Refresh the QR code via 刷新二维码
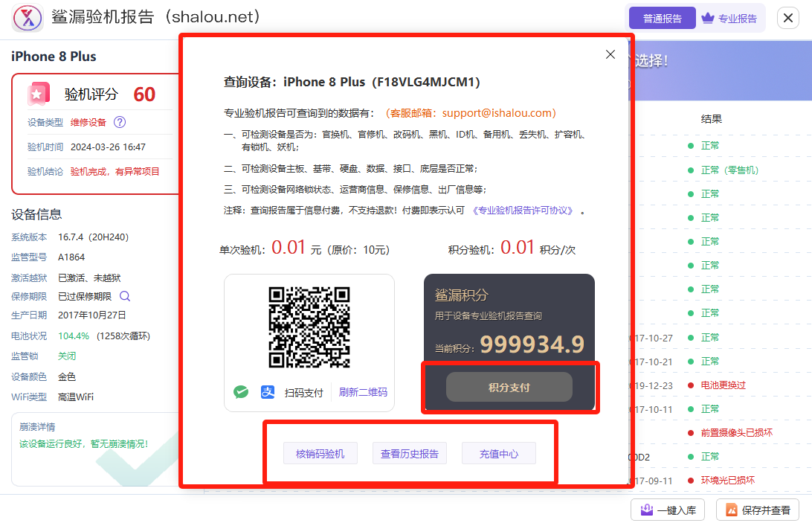812x523 pixels. [363, 392]
